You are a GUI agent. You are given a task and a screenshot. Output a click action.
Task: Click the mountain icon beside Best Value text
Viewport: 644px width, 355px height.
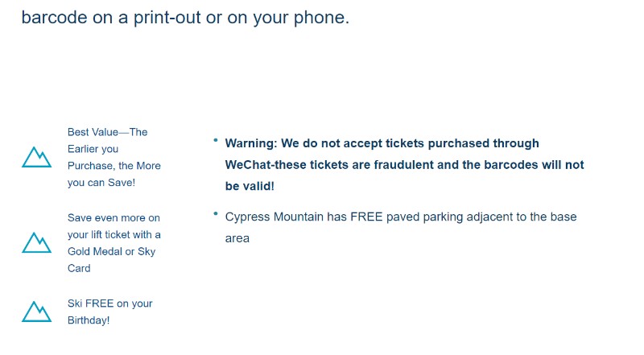point(36,157)
